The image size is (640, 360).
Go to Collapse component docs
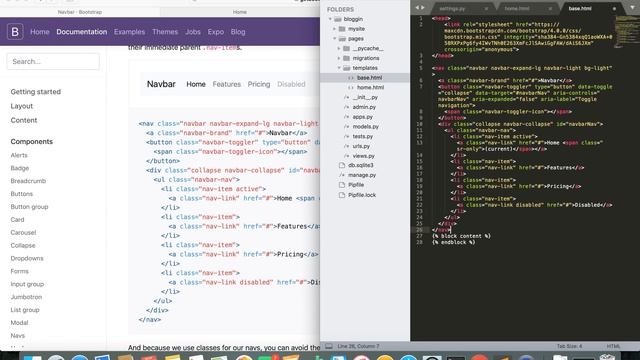click(x=23, y=246)
